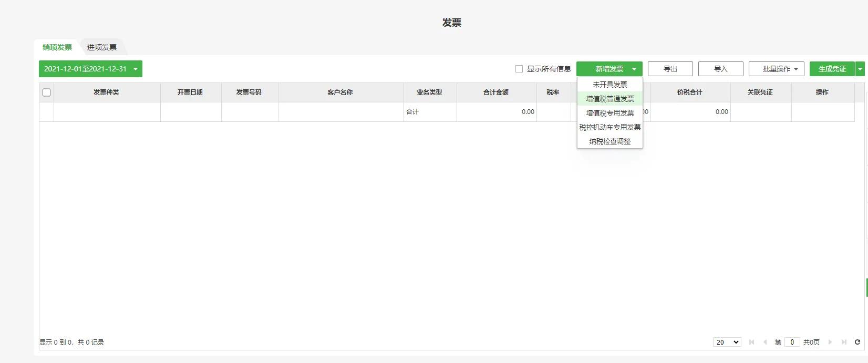Select 增值税普通发票 from the menu
This screenshot has width=868, height=363.
click(609, 99)
